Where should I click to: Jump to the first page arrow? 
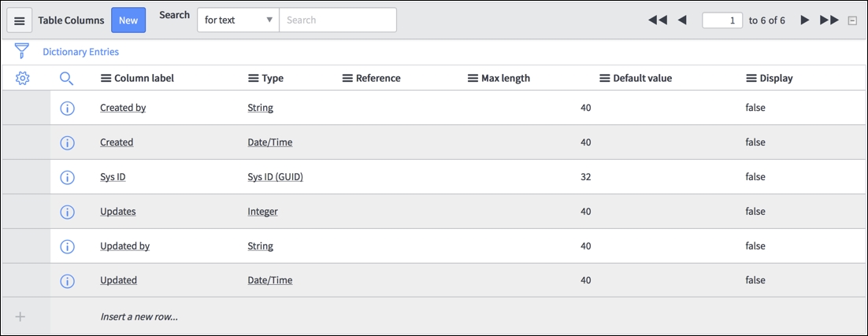[658, 20]
